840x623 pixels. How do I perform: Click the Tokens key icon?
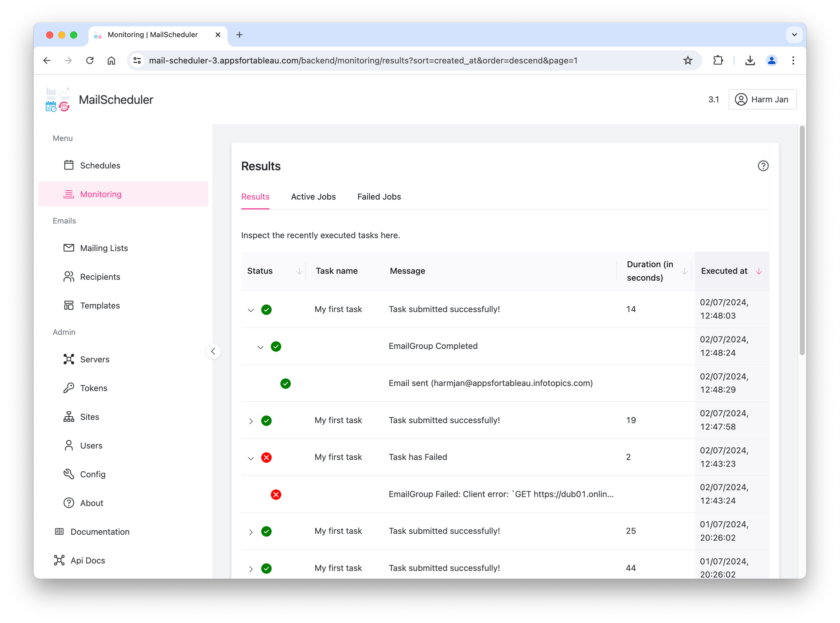69,388
